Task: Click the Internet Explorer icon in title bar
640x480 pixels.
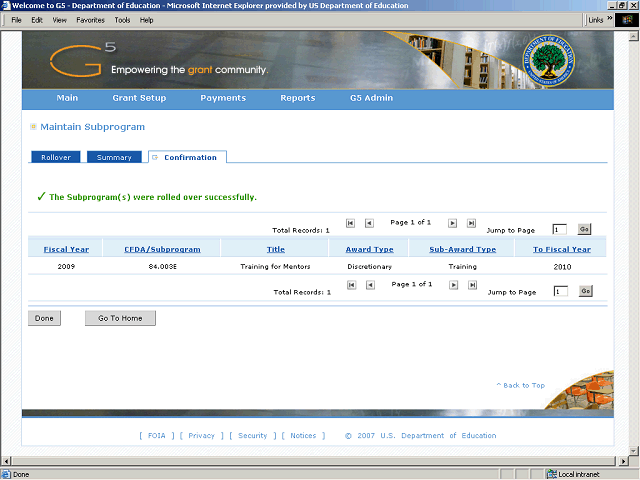Action: pyautogui.click(x=6, y=5)
